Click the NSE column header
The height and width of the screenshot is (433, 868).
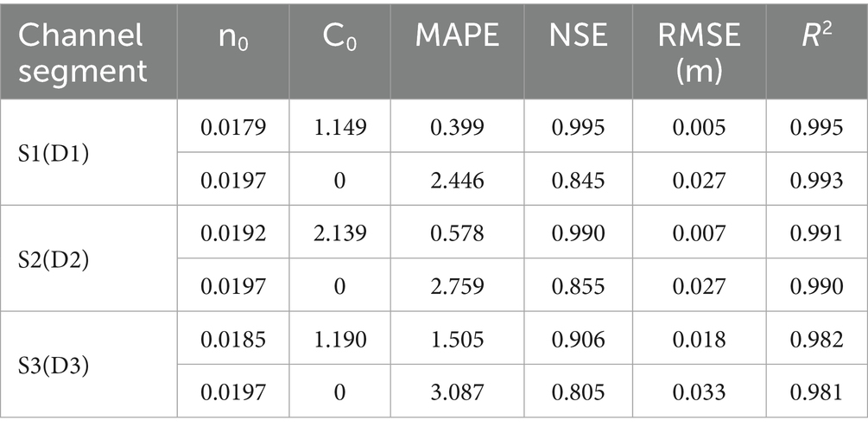click(x=578, y=35)
